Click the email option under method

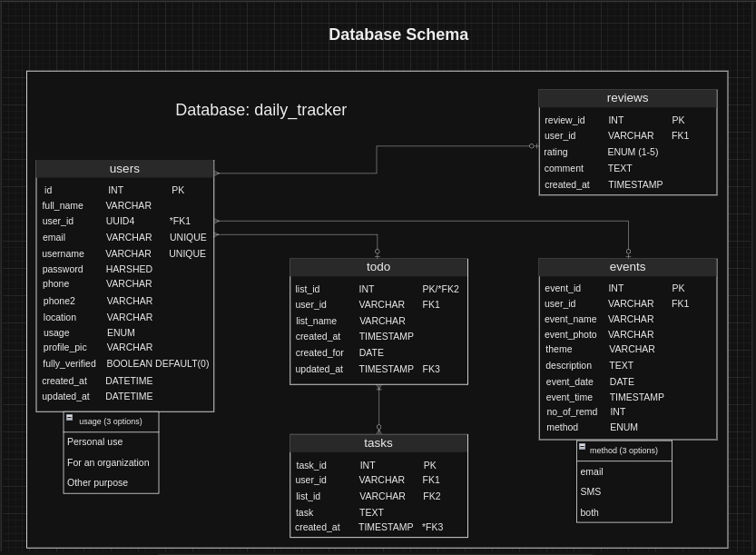(x=592, y=472)
